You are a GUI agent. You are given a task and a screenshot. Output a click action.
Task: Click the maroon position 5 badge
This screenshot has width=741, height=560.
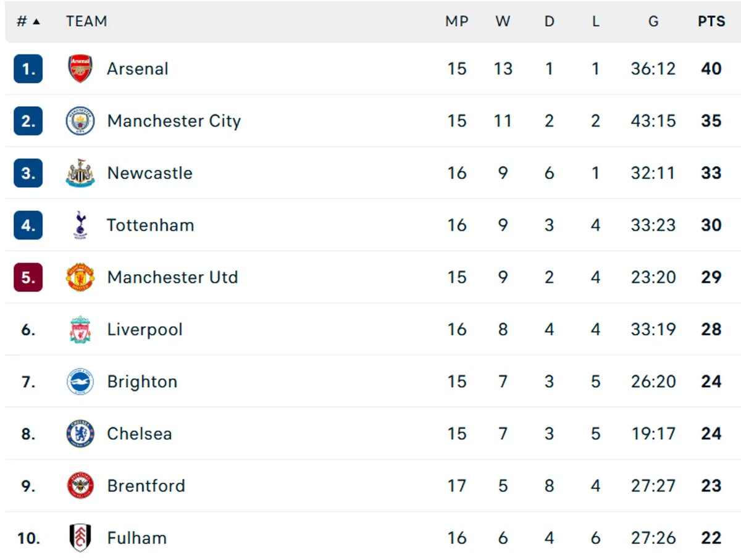pyautogui.click(x=28, y=277)
